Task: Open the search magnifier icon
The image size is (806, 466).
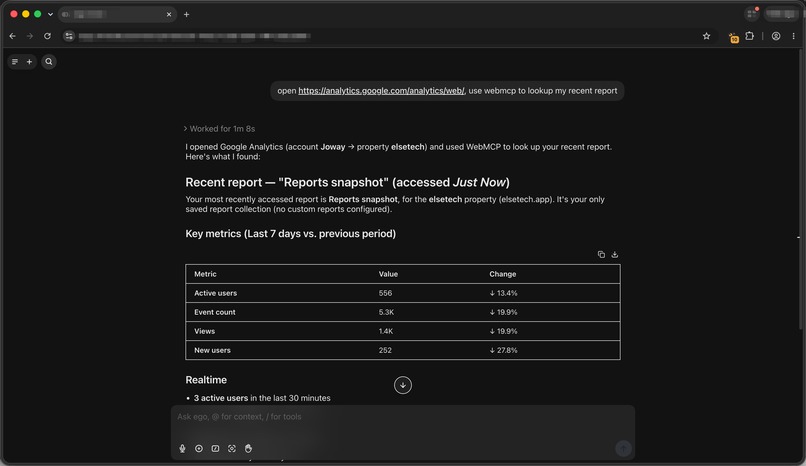Action: click(49, 62)
